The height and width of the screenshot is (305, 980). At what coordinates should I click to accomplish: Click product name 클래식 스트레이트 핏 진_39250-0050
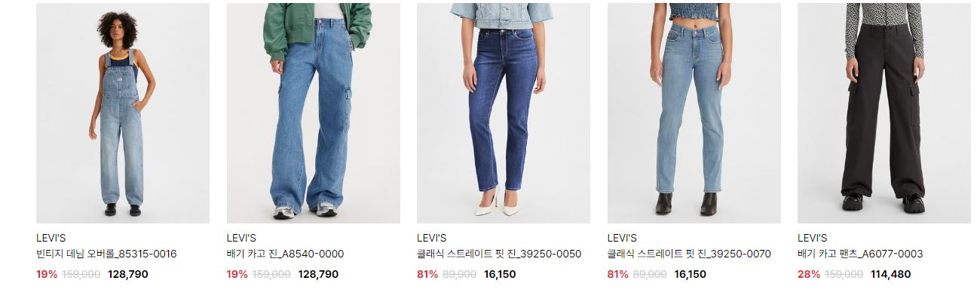(499, 254)
